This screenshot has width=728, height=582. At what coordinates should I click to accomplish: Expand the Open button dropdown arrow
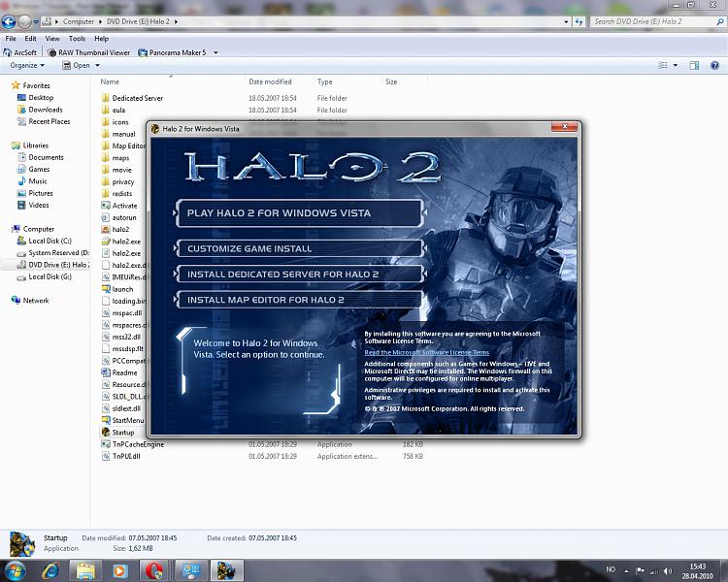coord(97,65)
